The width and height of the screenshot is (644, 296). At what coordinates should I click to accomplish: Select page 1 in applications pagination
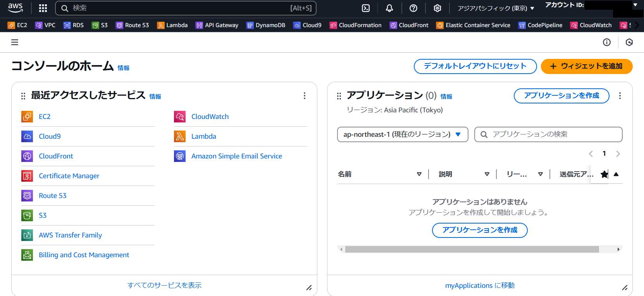tap(604, 154)
